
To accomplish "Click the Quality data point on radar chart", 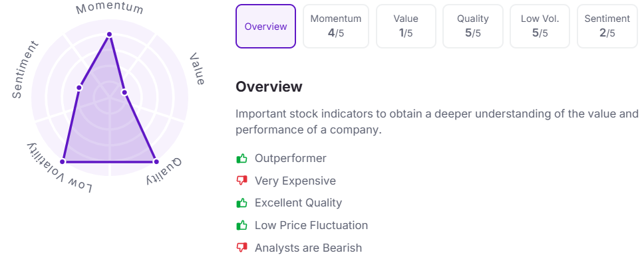I will (x=156, y=161).
